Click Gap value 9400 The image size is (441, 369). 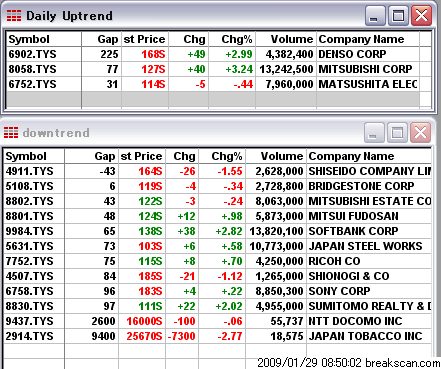pos(104,336)
